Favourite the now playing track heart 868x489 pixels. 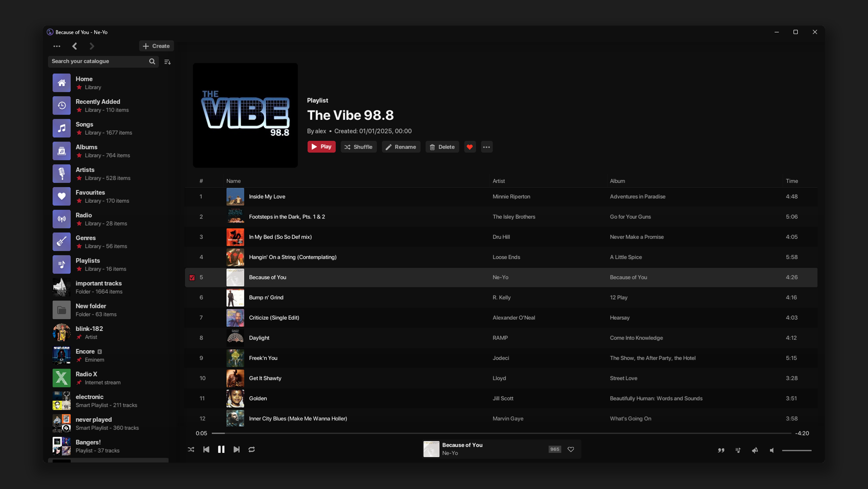pyautogui.click(x=571, y=449)
